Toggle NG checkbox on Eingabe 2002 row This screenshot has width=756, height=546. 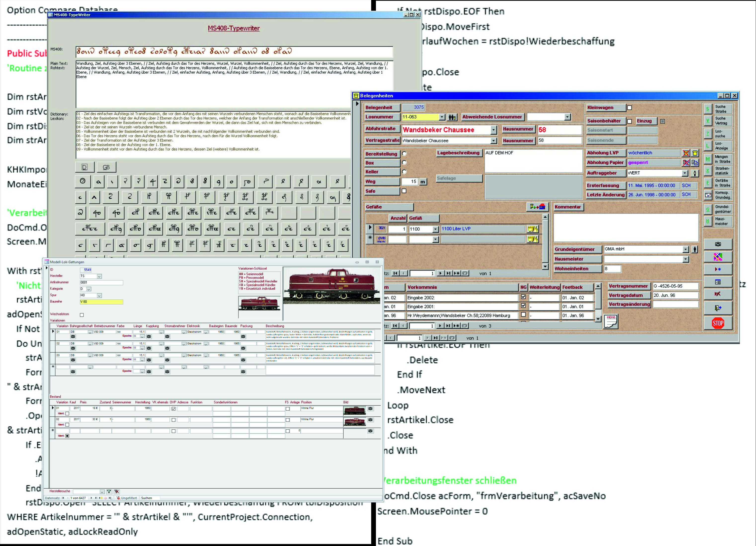tap(523, 297)
